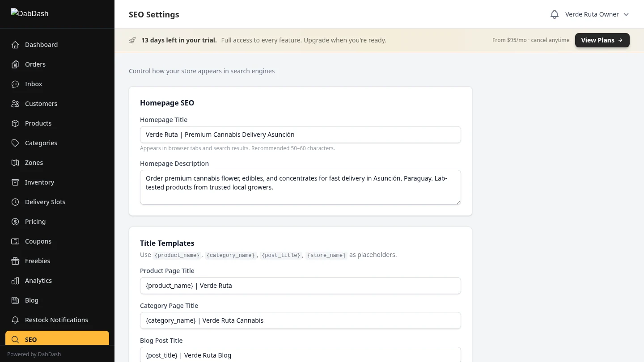
Task: Select the SEO sidebar item
Action: point(31,340)
